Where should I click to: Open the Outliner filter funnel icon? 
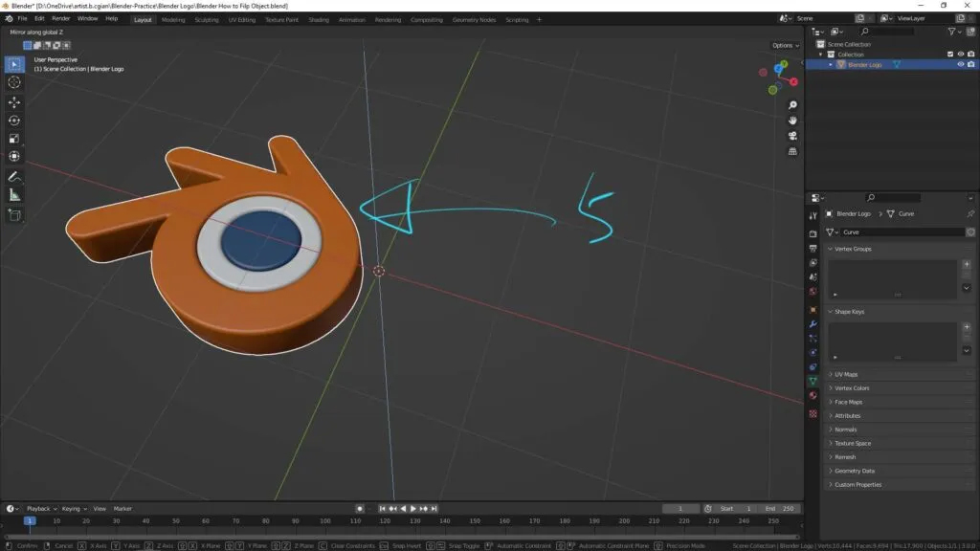tap(950, 32)
